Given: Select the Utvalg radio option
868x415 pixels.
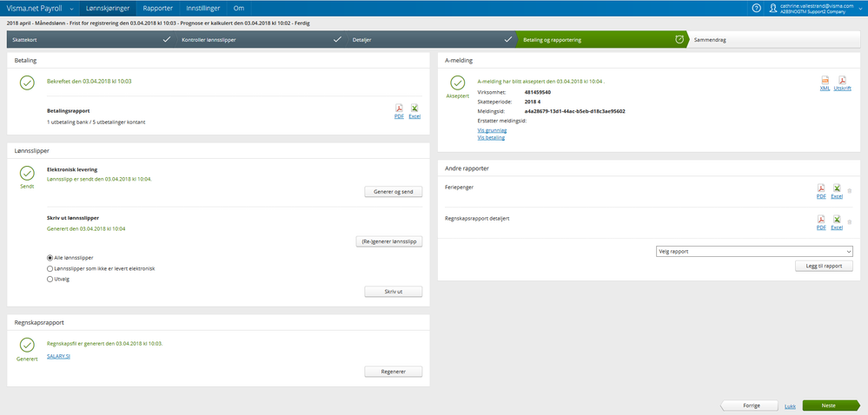Looking at the screenshot, I should click(x=50, y=280).
